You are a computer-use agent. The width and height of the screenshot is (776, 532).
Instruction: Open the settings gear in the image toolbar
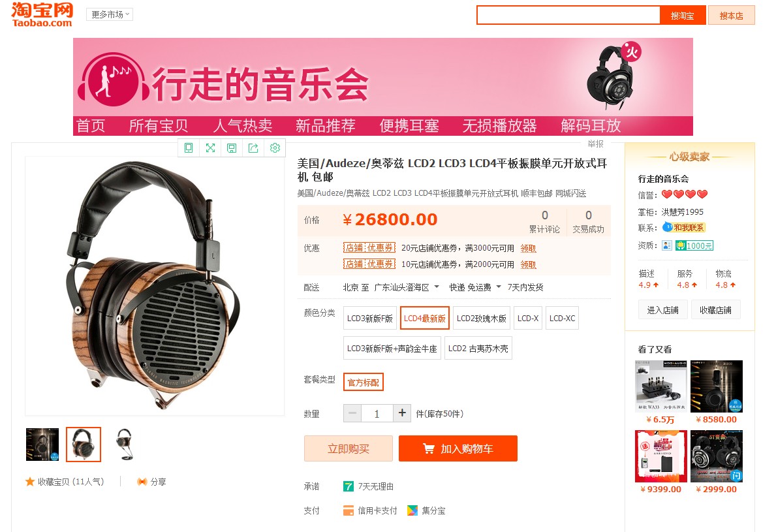[275, 148]
